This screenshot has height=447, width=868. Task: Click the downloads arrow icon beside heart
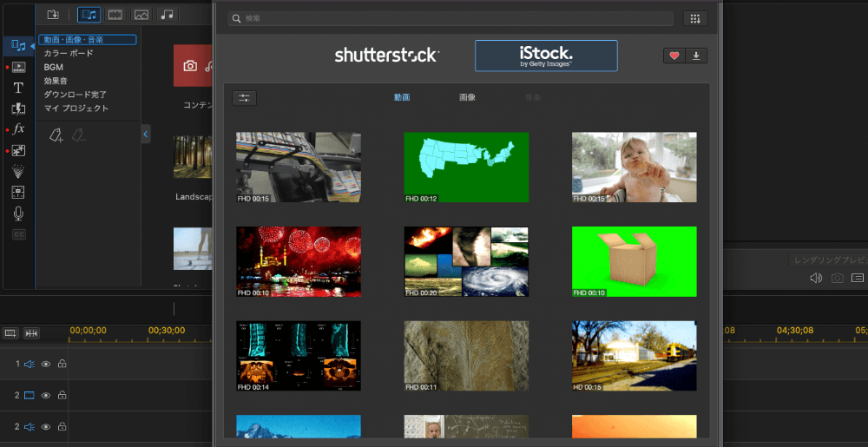(696, 56)
